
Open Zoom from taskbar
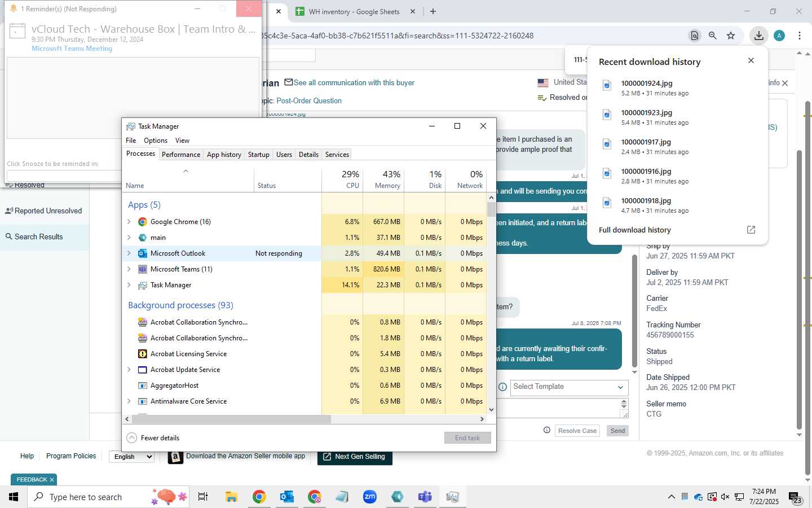(x=369, y=497)
